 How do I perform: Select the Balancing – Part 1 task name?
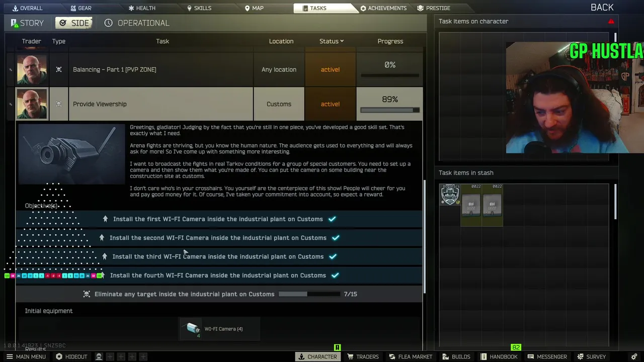(x=114, y=69)
